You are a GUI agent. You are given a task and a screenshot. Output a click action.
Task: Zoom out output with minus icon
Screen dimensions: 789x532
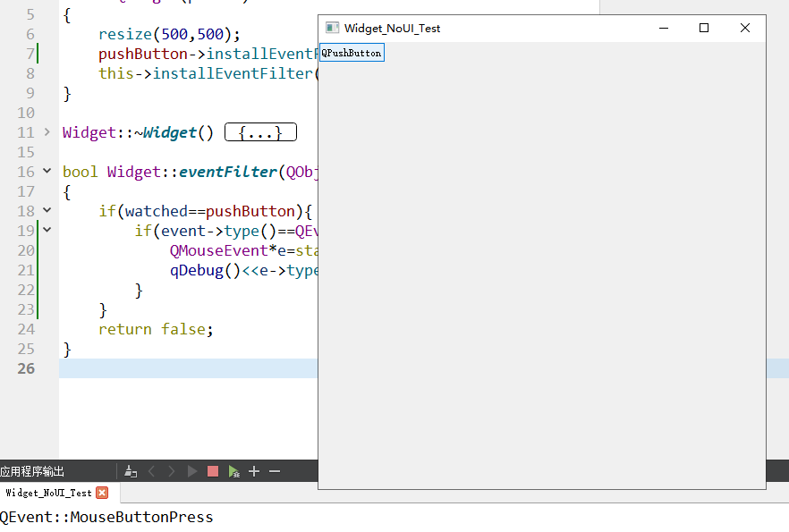pyautogui.click(x=275, y=471)
